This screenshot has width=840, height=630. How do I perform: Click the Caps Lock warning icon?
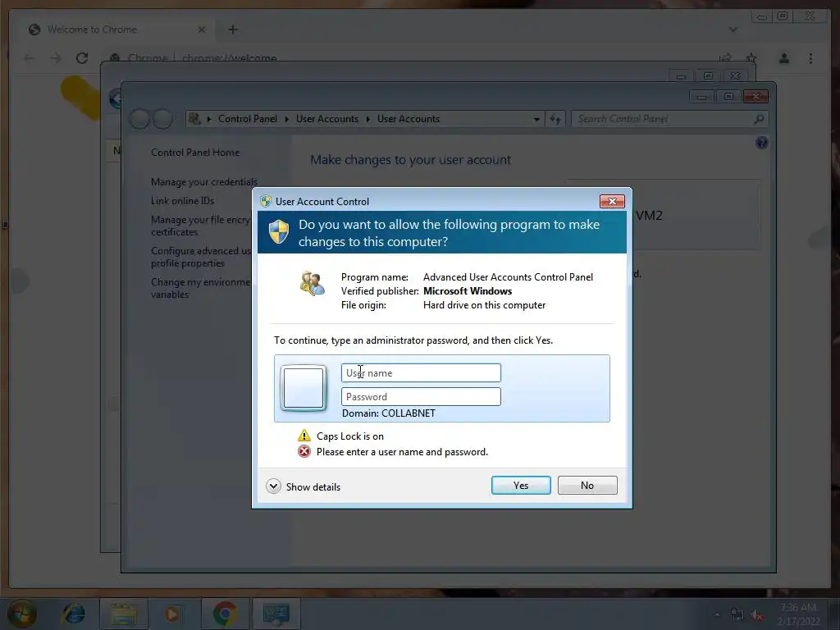click(x=304, y=435)
